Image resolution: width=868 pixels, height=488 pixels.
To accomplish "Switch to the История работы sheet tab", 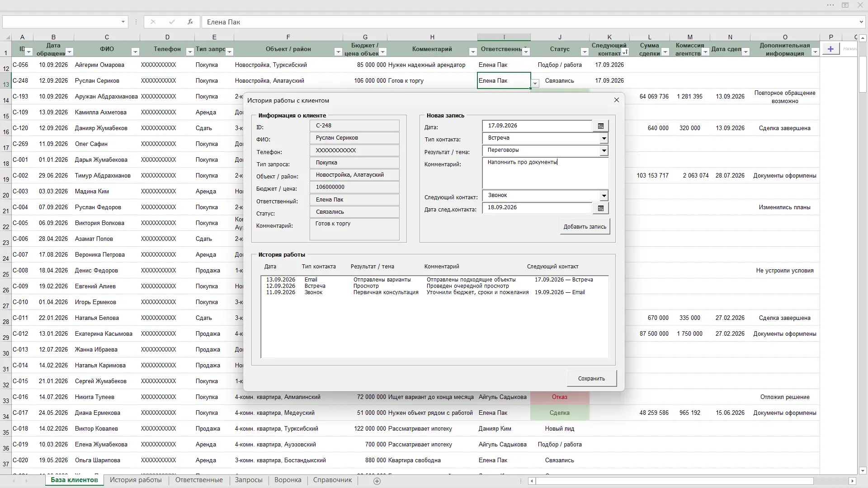I will (x=136, y=480).
